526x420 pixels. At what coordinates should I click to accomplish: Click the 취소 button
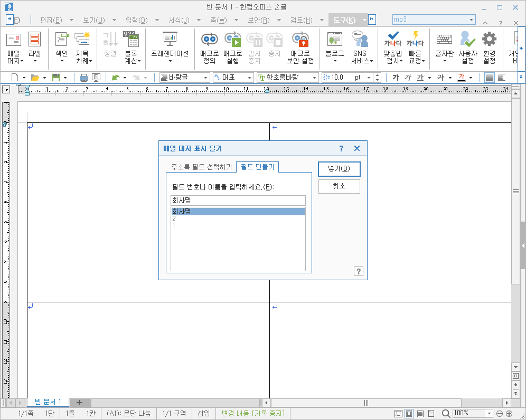(339, 186)
